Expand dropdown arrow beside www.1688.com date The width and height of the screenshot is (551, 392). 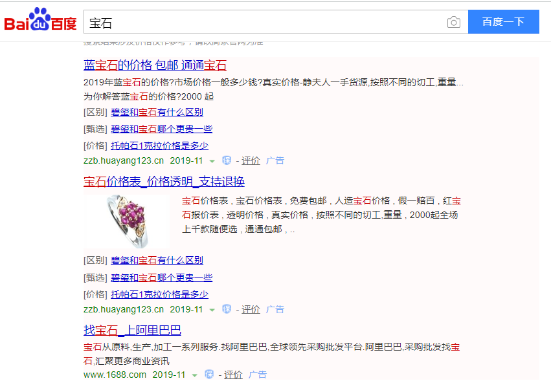click(x=194, y=376)
